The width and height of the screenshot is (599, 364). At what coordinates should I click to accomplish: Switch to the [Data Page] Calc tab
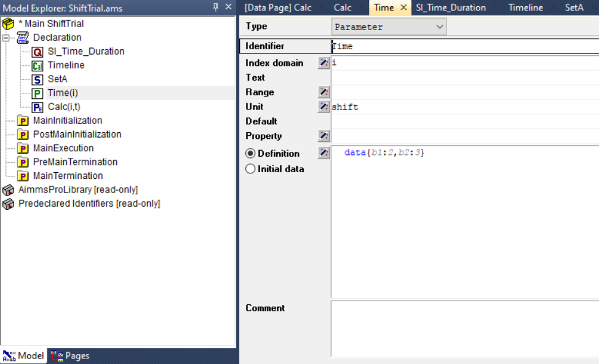(x=278, y=7)
